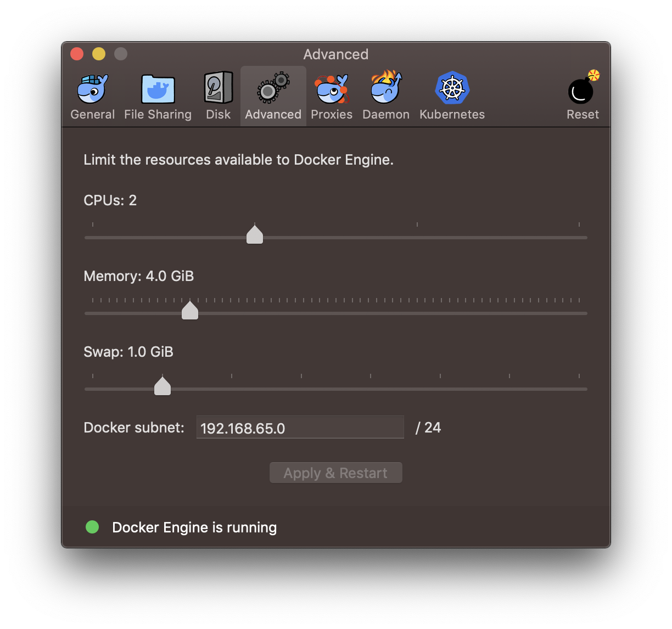The height and width of the screenshot is (629, 672).
Task: Click the notification badge on Reset
Action: point(593,75)
